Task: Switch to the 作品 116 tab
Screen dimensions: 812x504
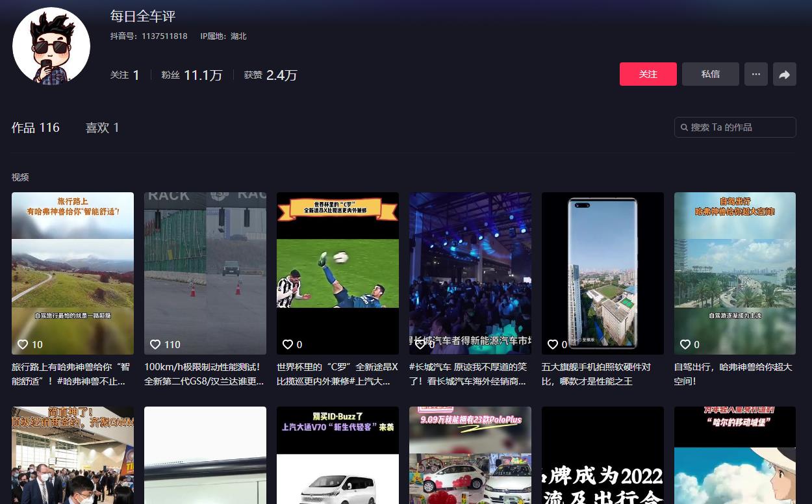Action: pos(36,128)
